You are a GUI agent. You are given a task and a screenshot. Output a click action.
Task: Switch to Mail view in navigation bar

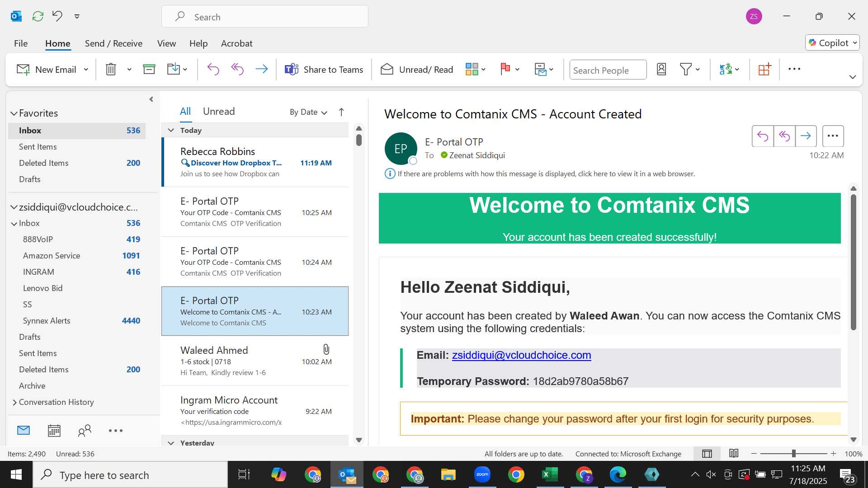pos(24,431)
